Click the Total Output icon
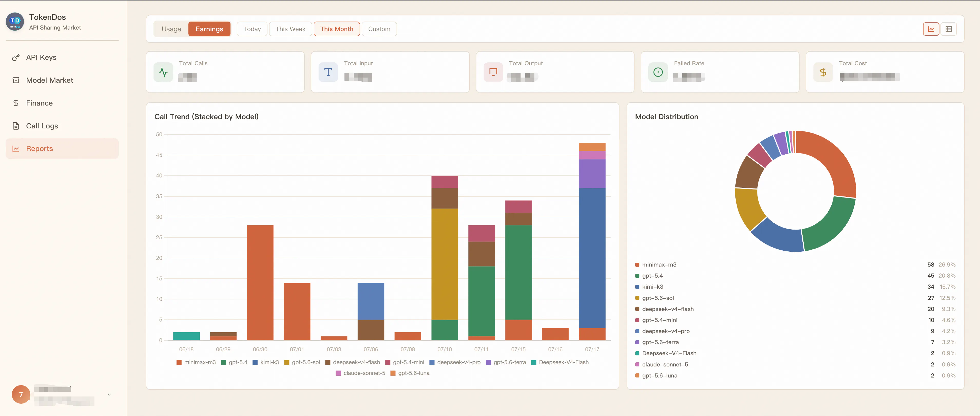 tap(493, 72)
